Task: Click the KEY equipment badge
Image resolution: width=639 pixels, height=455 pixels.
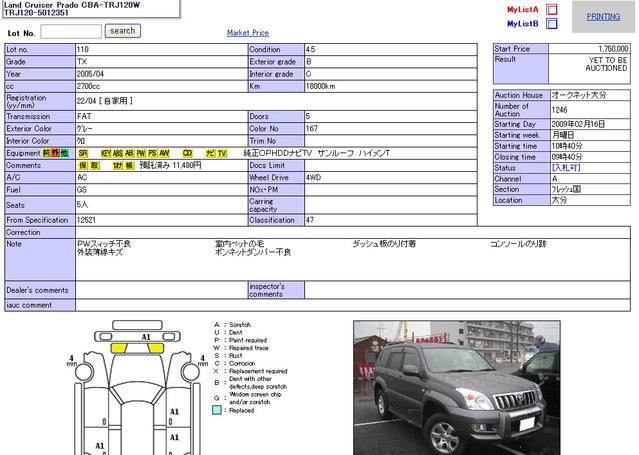Action: tap(106, 153)
